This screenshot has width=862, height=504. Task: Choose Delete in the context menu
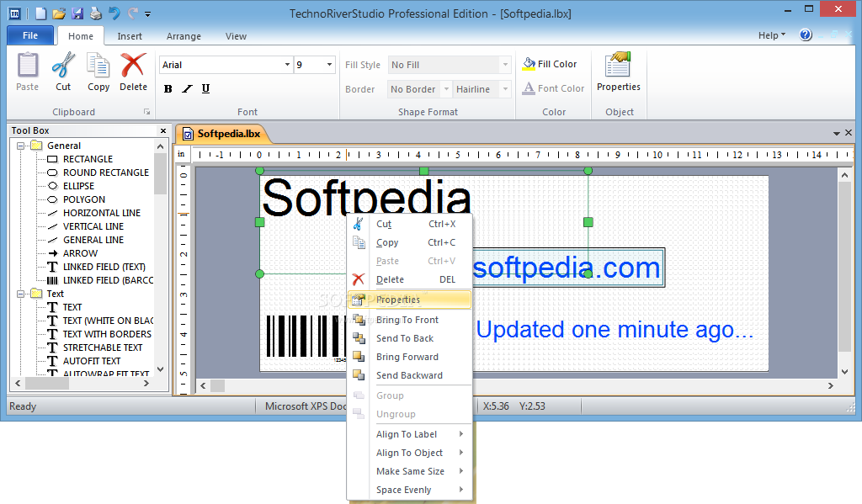coord(410,279)
